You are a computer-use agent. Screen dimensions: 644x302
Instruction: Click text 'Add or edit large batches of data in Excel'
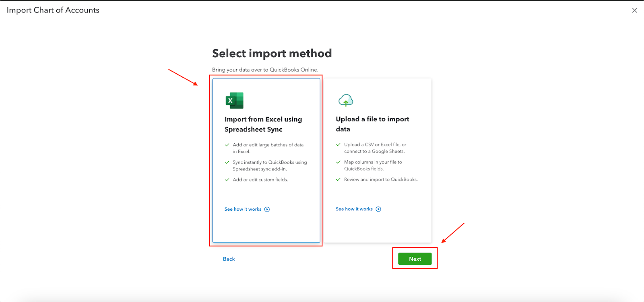pos(268,148)
